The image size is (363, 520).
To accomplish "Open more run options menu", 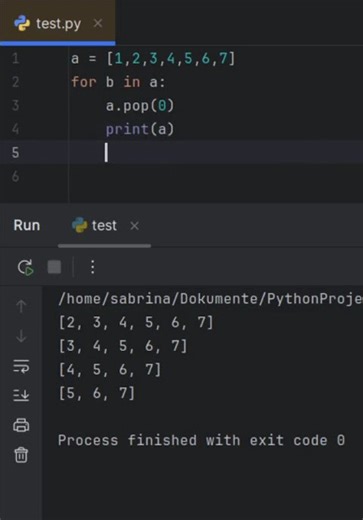I will [x=93, y=267].
